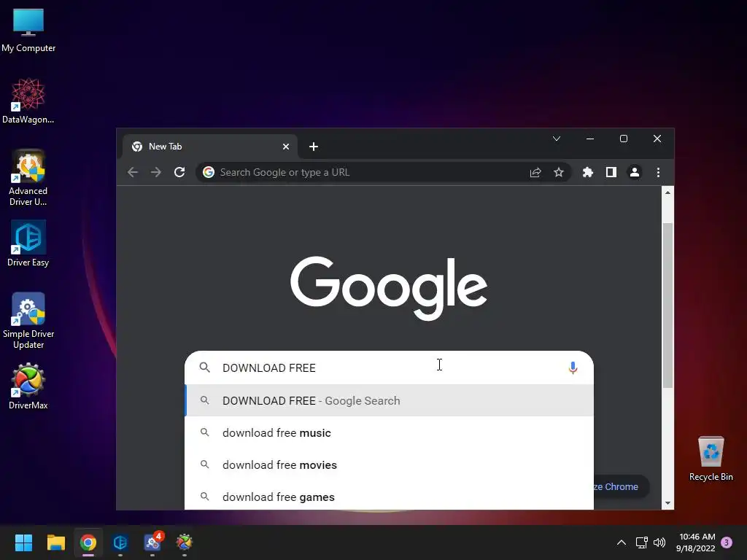Choose download free music suggestion
This screenshot has height=560, width=747.
coord(390,433)
